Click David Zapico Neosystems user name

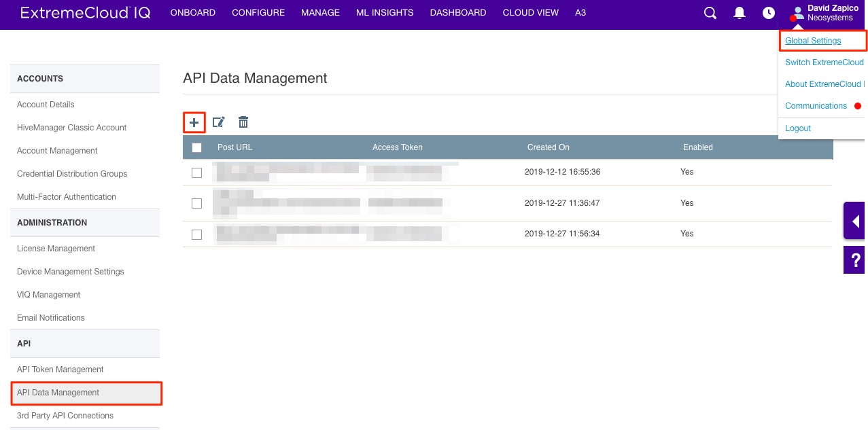pyautogui.click(x=833, y=13)
